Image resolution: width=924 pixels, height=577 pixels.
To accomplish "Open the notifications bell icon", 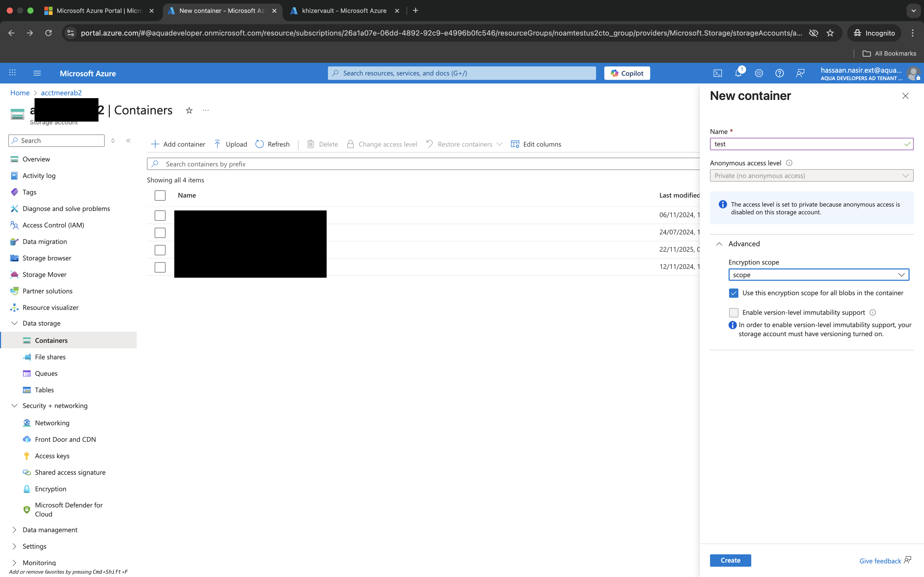I will pos(738,73).
